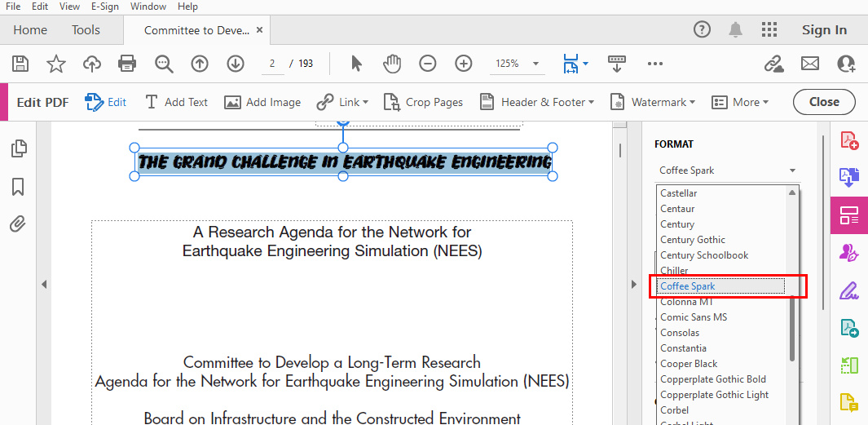Send file by email envelope icon
This screenshot has height=425, width=868.
coord(809,63)
